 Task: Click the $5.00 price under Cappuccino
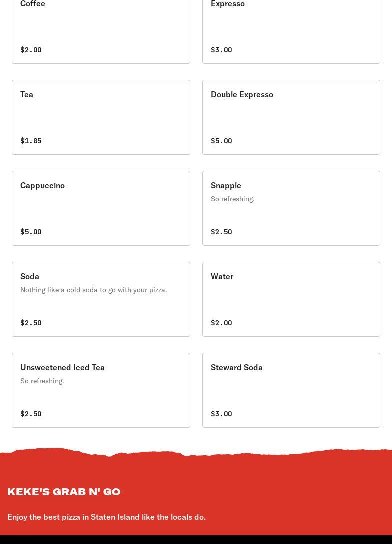tap(31, 232)
